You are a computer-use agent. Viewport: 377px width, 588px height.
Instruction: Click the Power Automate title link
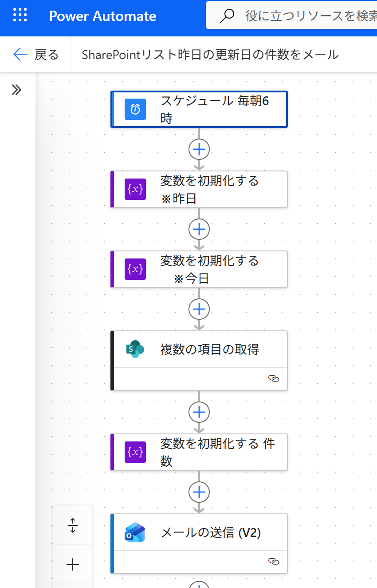tap(102, 16)
